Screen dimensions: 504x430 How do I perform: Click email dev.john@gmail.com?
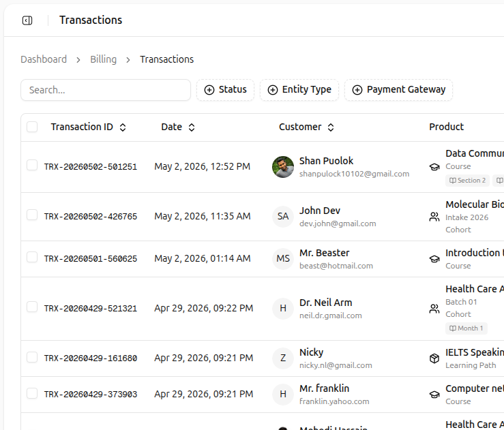[x=338, y=224]
